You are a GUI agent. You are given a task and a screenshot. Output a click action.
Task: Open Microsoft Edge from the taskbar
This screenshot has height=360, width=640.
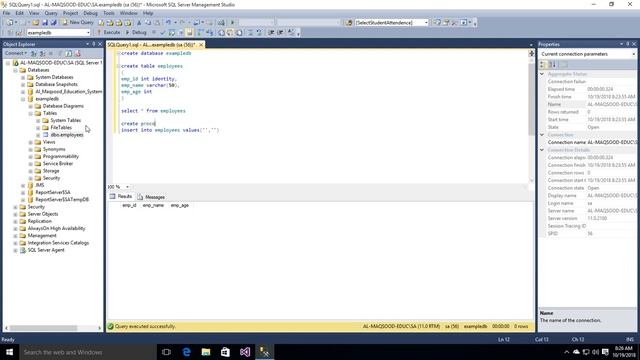(x=186, y=352)
